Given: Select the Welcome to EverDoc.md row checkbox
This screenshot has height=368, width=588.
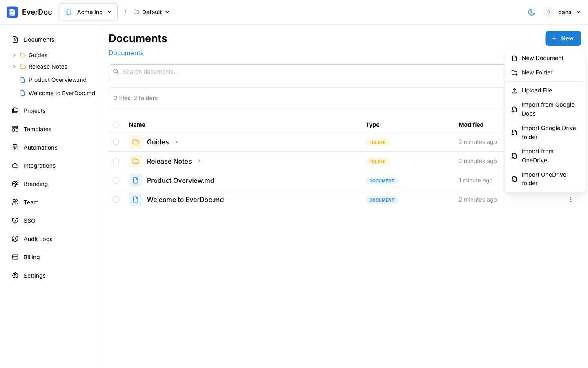Looking at the screenshot, I should (x=116, y=200).
